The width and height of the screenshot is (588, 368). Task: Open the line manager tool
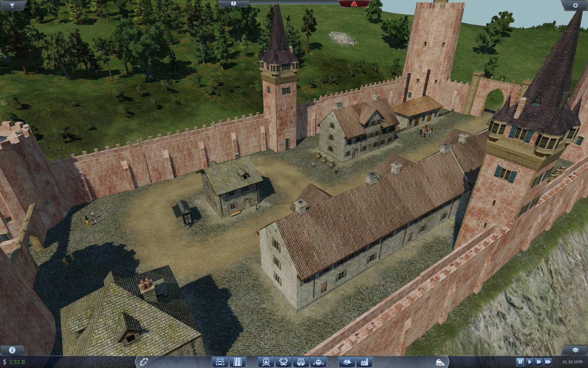click(x=143, y=362)
